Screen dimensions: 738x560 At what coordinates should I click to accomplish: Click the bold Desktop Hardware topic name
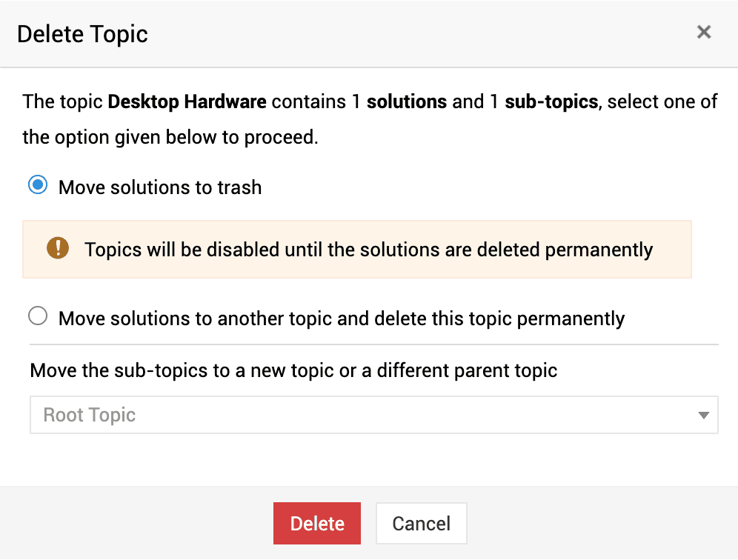point(187,101)
